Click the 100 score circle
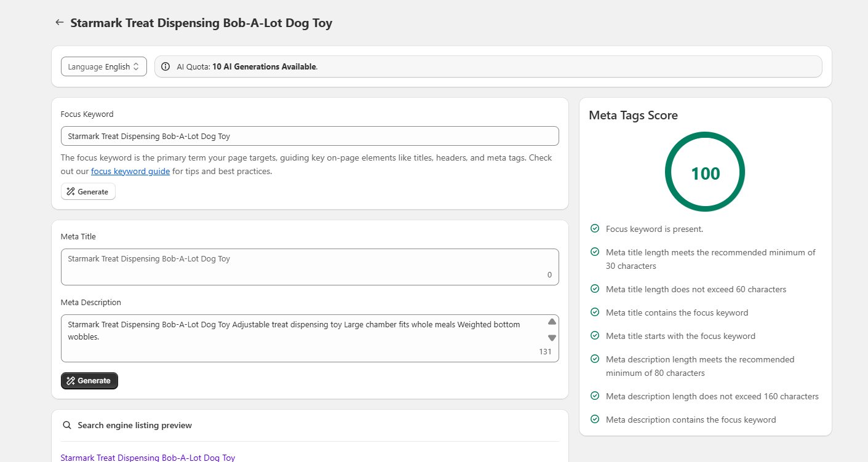The image size is (868, 462). (x=705, y=172)
